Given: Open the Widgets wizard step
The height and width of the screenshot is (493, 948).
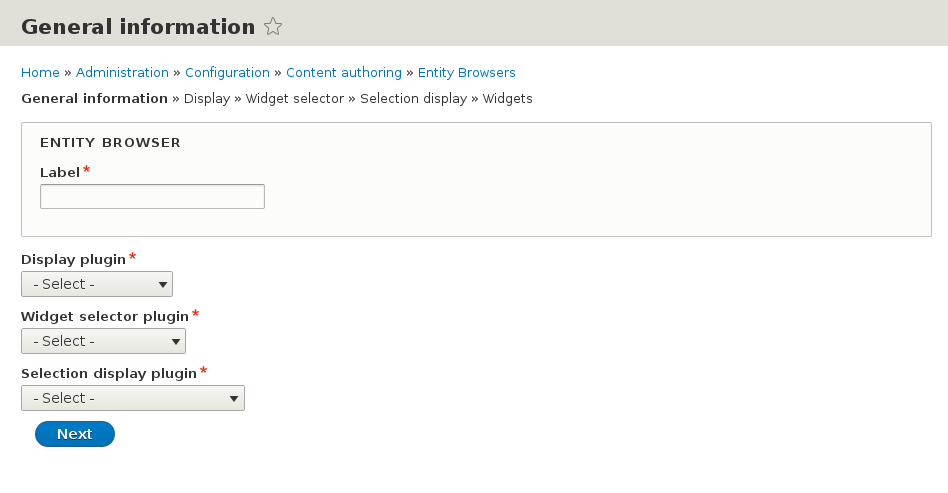Looking at the screenshot, I should (508, 99).
